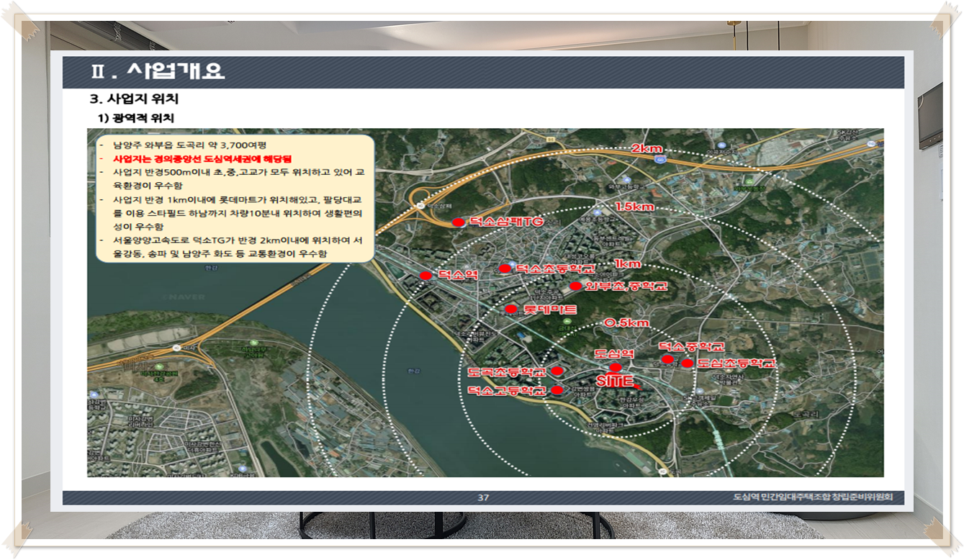Select the bullet starting 사업지 반경500m이내

(238, 179)
